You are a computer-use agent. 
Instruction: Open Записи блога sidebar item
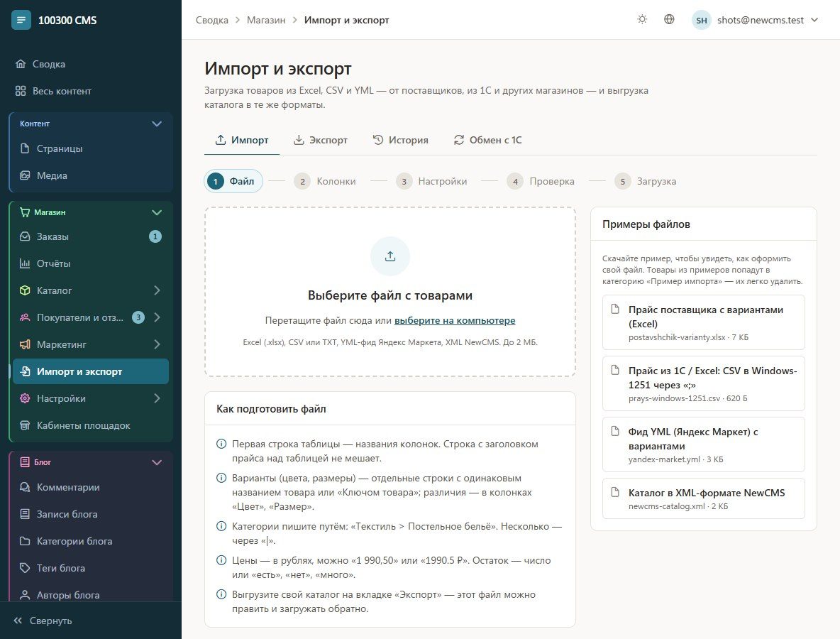coord(91,514)
